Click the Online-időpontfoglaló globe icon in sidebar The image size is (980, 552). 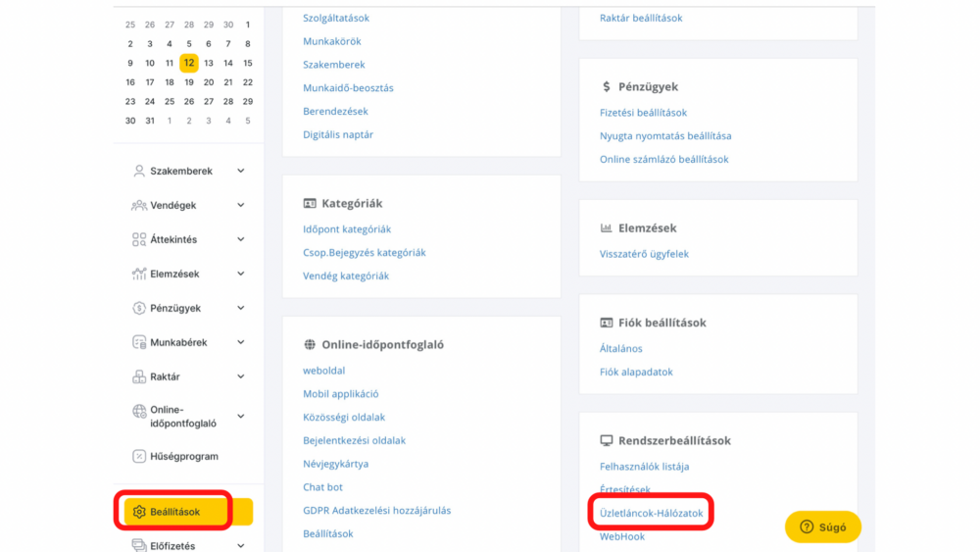[x=139, y=412]
